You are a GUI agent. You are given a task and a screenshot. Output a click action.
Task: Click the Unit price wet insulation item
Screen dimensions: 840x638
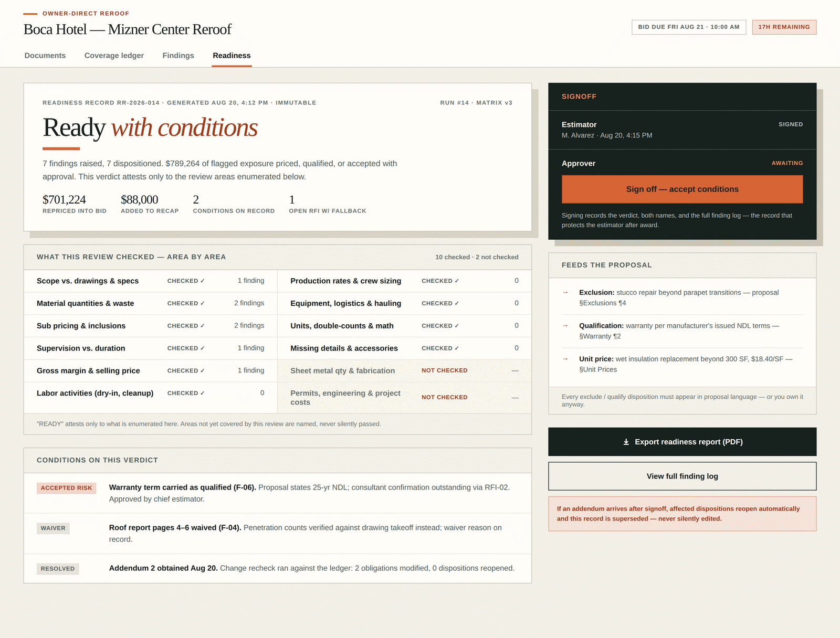(x=682, y=364)
